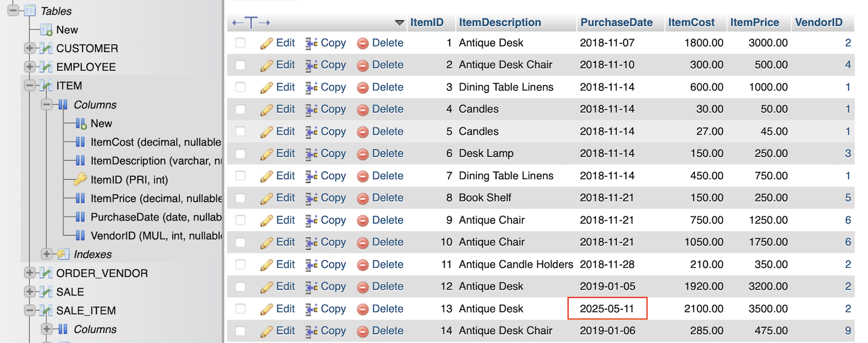The height and width of the screenshot is (343, 868).
Task: Click the highlighted 2025-05-11 purchase date cell
Action: (607, 309)
